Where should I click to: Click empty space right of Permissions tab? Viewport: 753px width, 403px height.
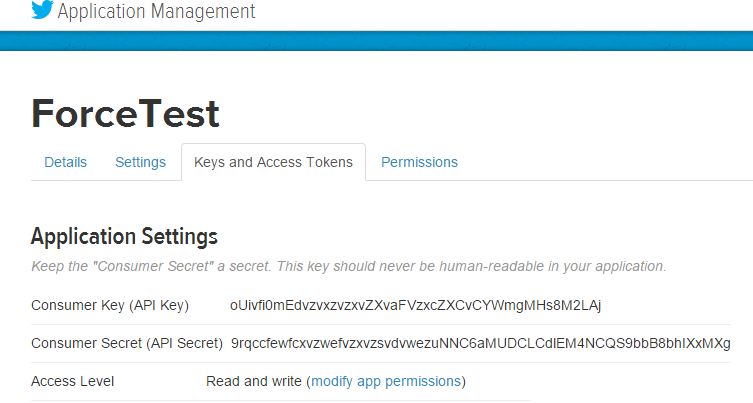click(x=605, y=162)
